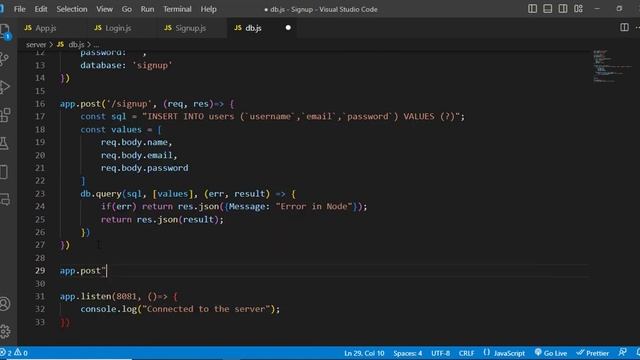
Task: Split the editor to the right
Action: coord(624,27)
